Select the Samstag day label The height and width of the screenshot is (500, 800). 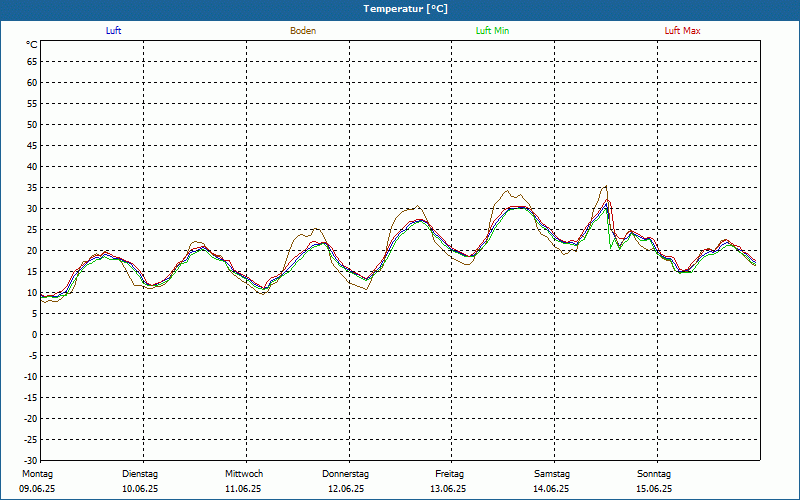click(x=552, y=474)
